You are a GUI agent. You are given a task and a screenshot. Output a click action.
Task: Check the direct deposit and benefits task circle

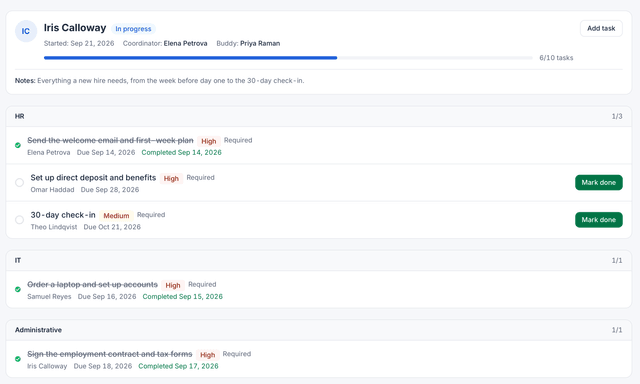tap(19, 182)
